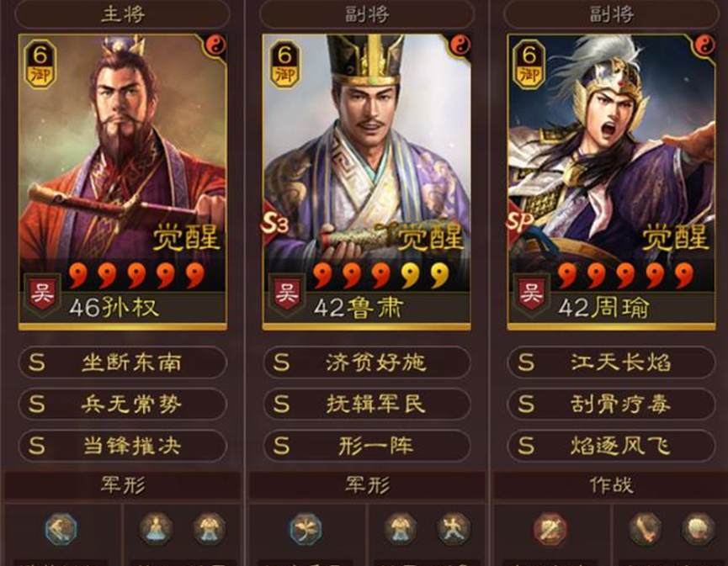Image resolution: width=728 pixels, height=566 pixels.
Task: Tap the 吴 faction badge beside 46孙权
Action: tap(42, 294)
